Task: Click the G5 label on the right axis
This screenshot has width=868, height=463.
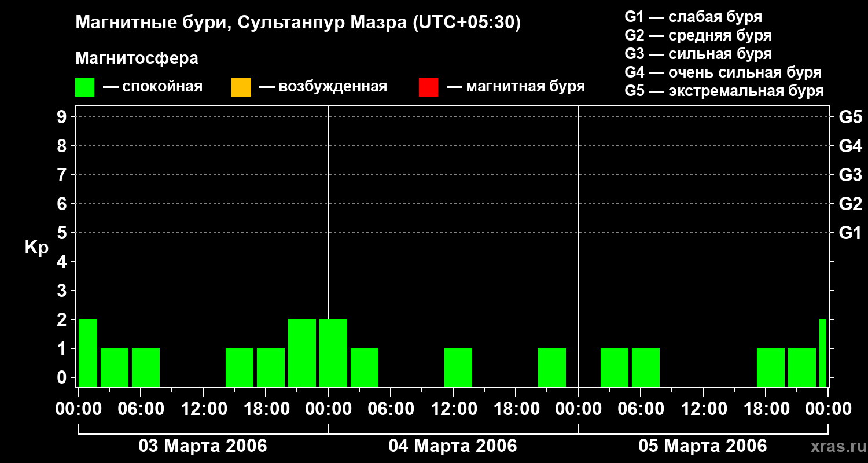Action: [850, 117]
